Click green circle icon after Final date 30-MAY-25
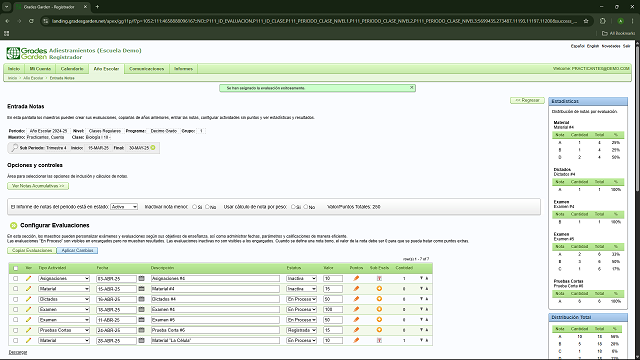Image resolution: width=640 pixels, height=360 pixels. coord(153,148)
